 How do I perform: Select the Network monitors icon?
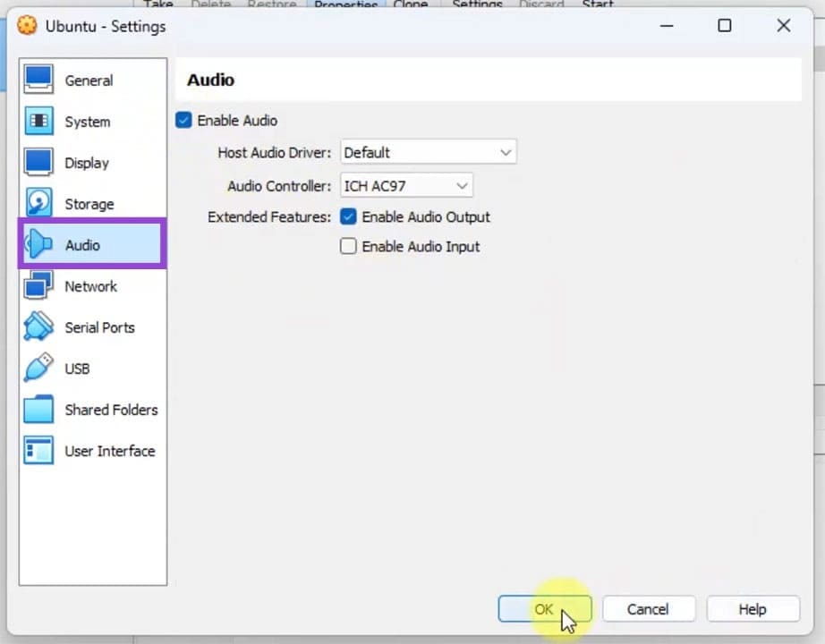pyautogui.click(x=38, y=285)
